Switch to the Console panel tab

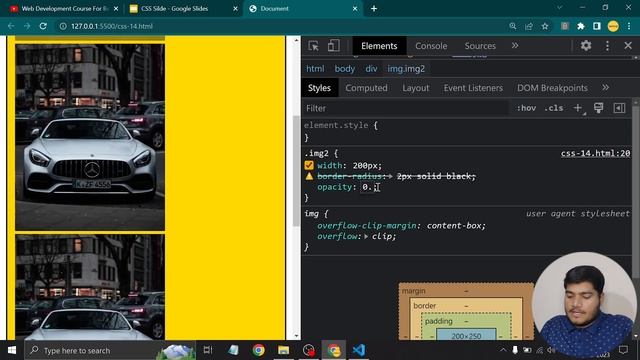pyautogui.click(x=431, y=46)
